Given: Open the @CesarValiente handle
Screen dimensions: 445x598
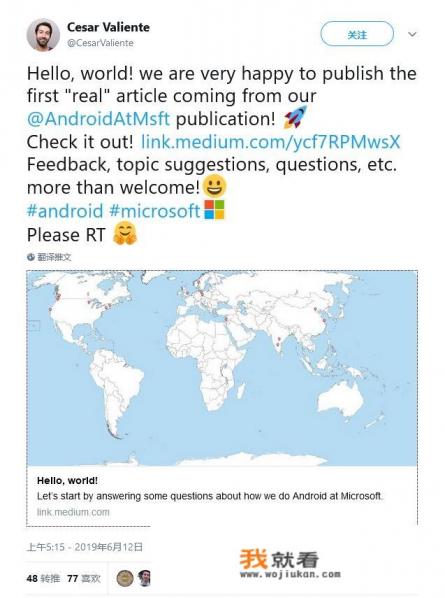Looking at the screenshot, I should click(x=100, y=43).
